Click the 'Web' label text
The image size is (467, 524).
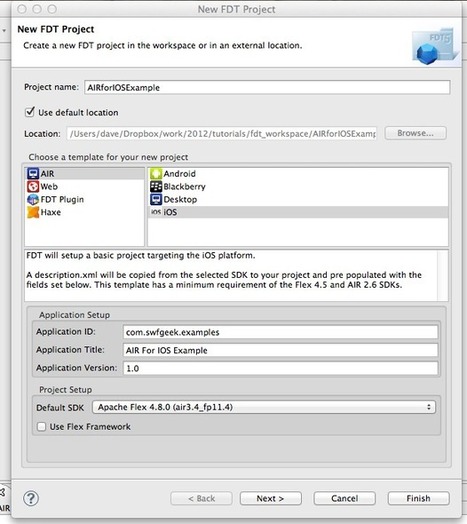[x=49, y=186]
